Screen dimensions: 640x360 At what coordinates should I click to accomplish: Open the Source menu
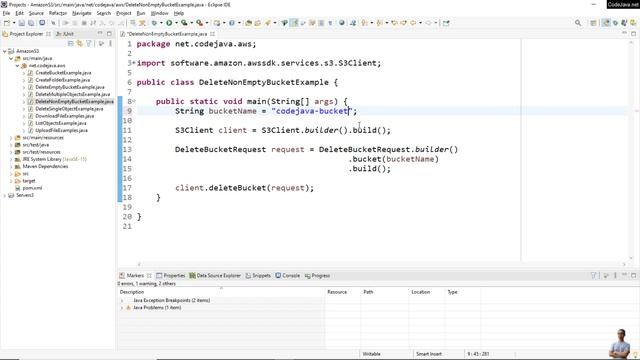tap(36, 13)
